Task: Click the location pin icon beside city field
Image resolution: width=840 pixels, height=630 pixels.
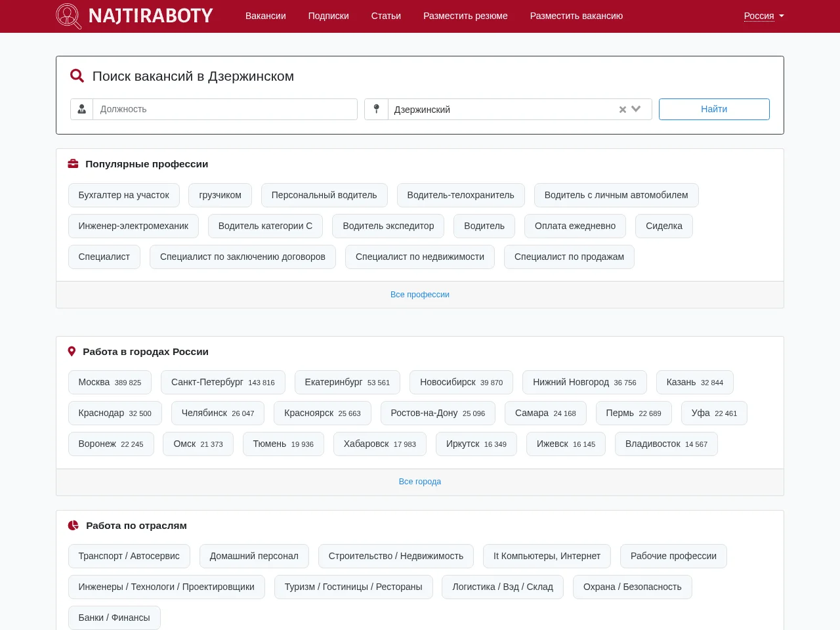Action: click(377, 109)
